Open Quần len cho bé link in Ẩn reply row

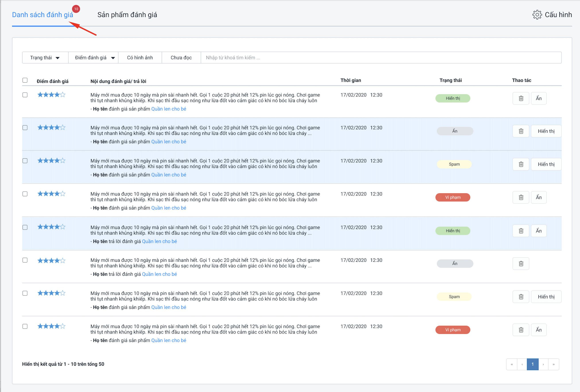coord(160,274)
